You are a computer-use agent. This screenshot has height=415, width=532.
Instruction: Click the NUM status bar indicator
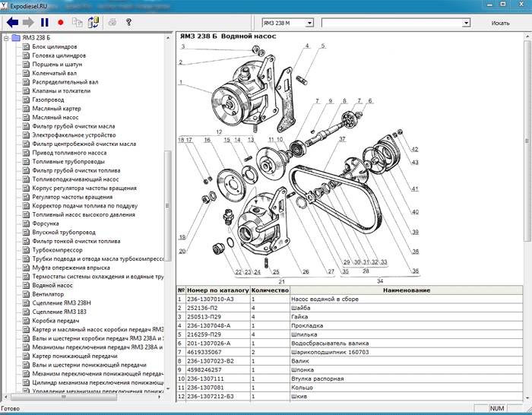[497, 409]
